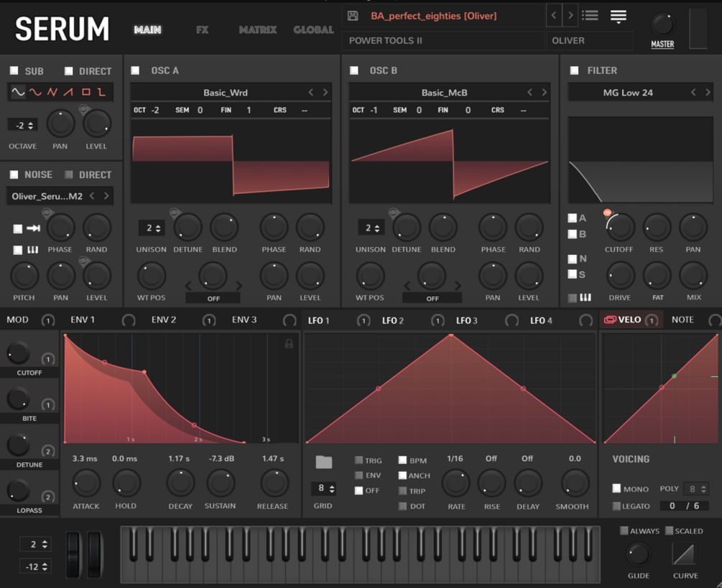Previous OSC B wavetable arrow
Screen dimensions: 722x588
(x=529, y=92)
